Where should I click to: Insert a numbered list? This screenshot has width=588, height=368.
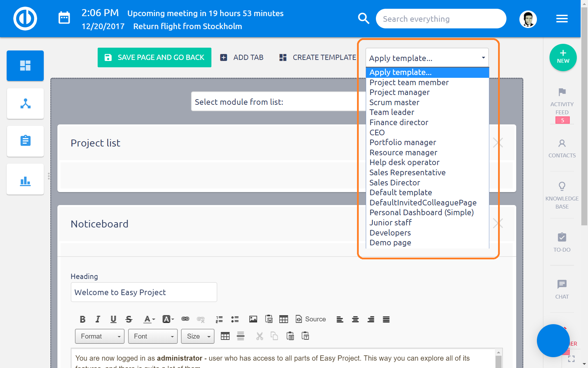tap(219, 319)
